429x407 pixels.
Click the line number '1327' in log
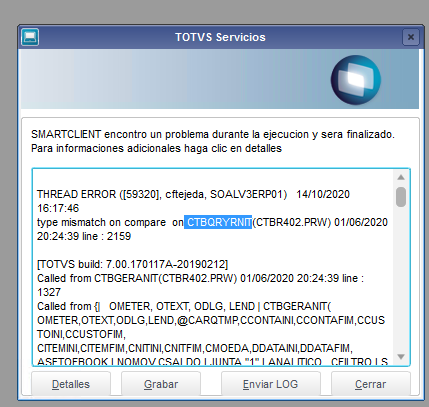pos(49,292)
